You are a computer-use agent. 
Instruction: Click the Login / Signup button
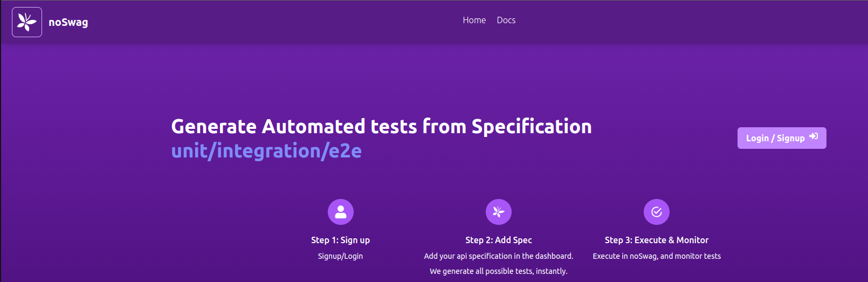[782, 138]
